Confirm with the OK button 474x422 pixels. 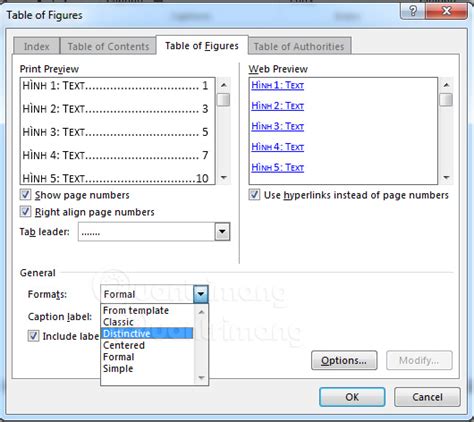click(352, 397)
